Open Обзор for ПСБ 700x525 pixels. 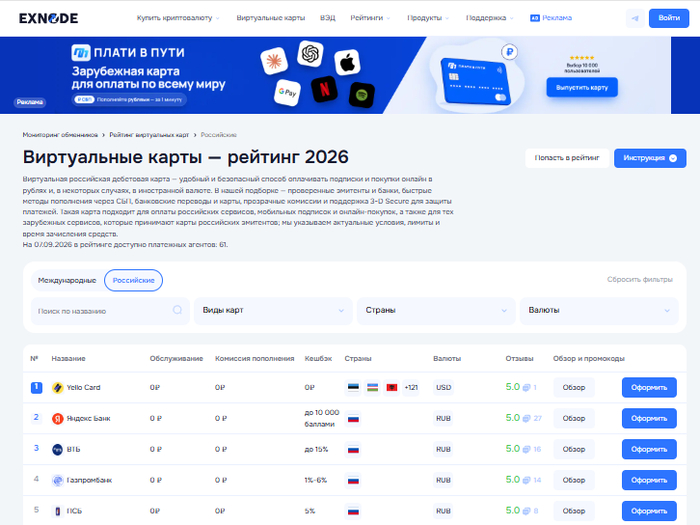[574, 511]
